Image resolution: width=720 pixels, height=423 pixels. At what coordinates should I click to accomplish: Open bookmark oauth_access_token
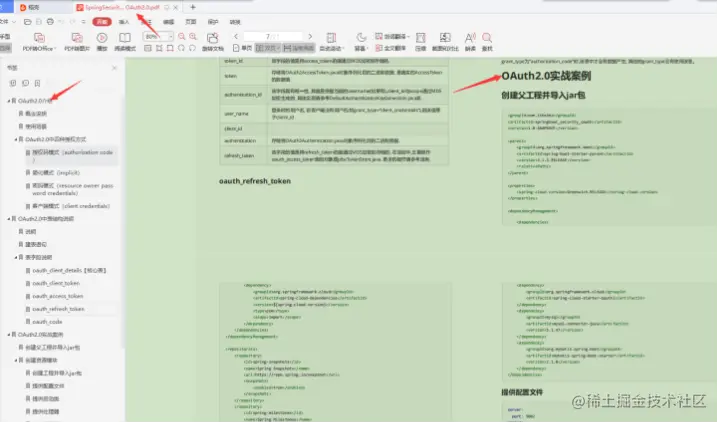click(57, 296)
